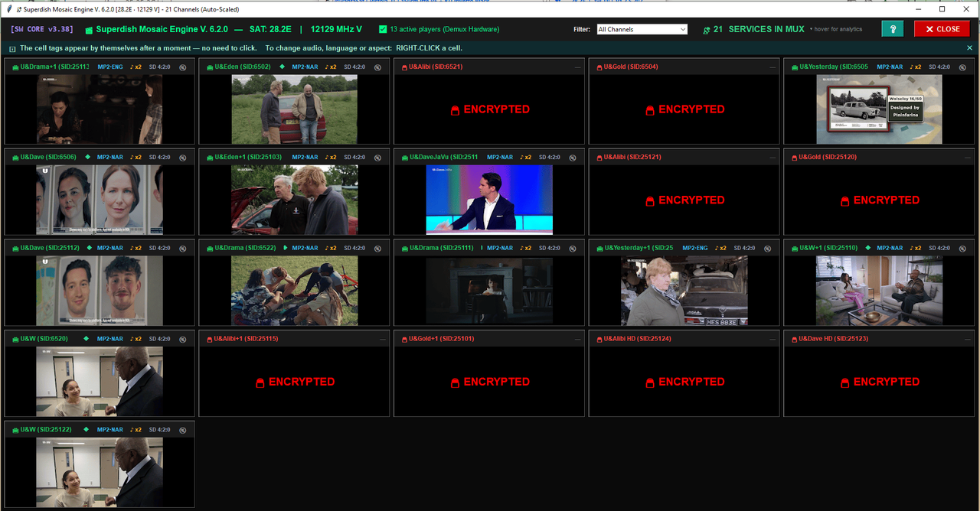Select the U&W+1 living room thumbnail
The height and width of the screenshot is (511, 980).
click(x=879, y=291)
